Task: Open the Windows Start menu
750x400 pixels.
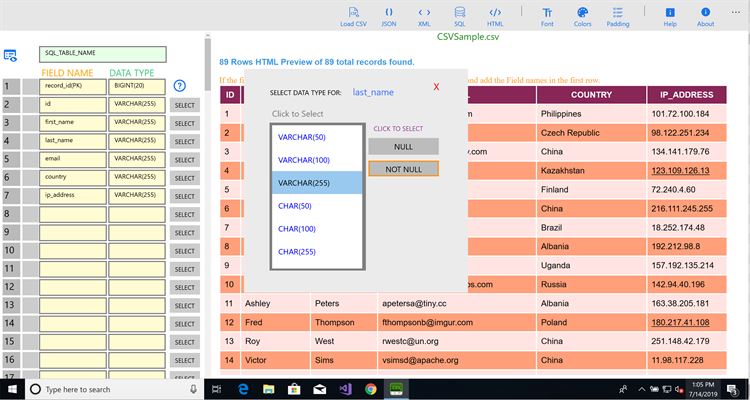Action: pyautogui.click(x=11, y=389)
